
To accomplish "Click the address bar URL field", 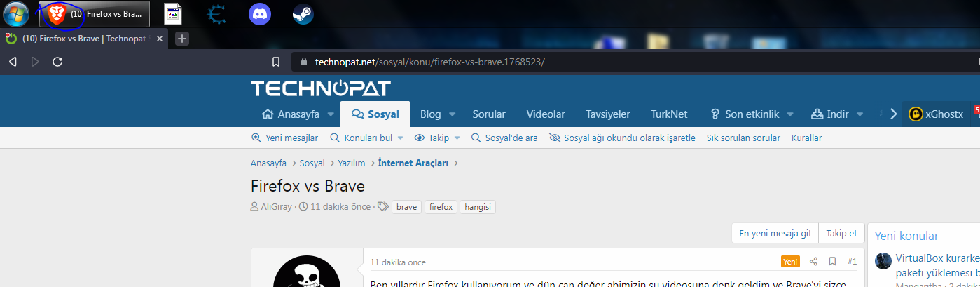I will pos(633,62).
